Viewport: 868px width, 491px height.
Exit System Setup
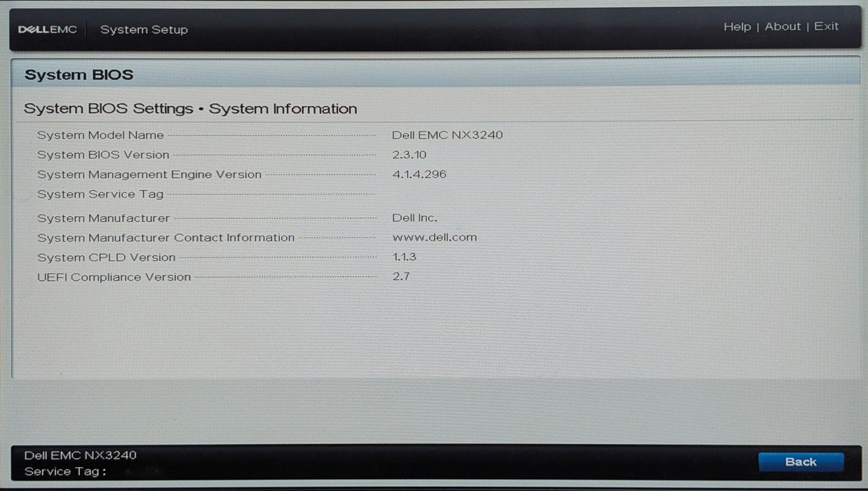[826, 27]
